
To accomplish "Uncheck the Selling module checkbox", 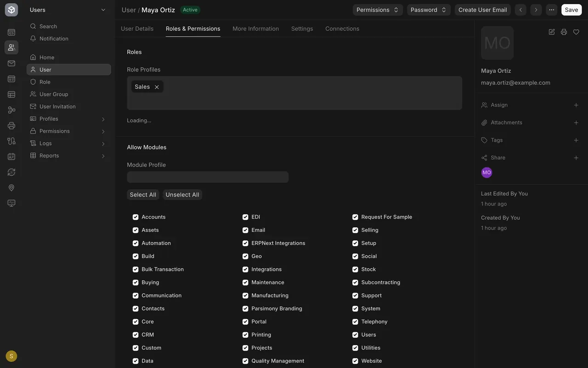I will pyautogui.click(x=355, y=230).
